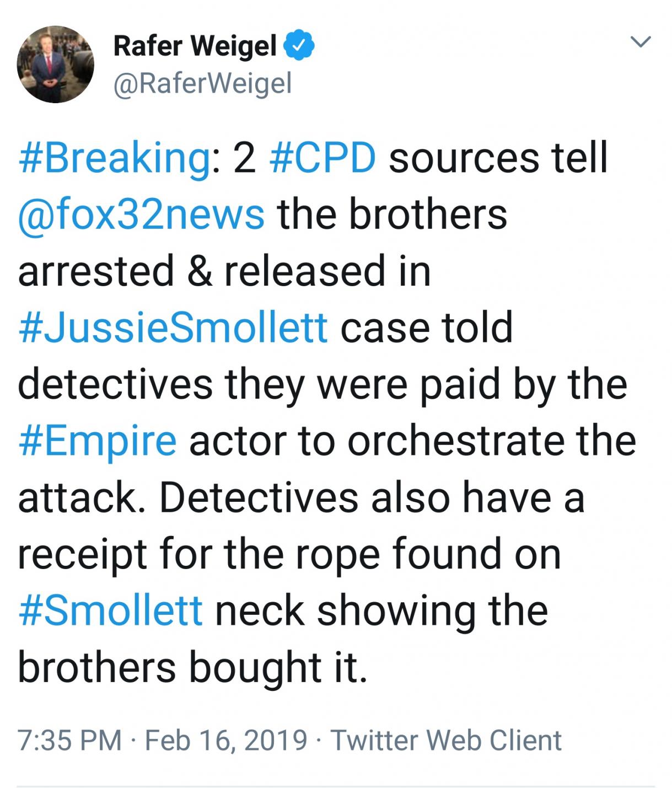Click the ampersand between arrested and released
Screen dimensions: 672x788
[x=199, y=271]
